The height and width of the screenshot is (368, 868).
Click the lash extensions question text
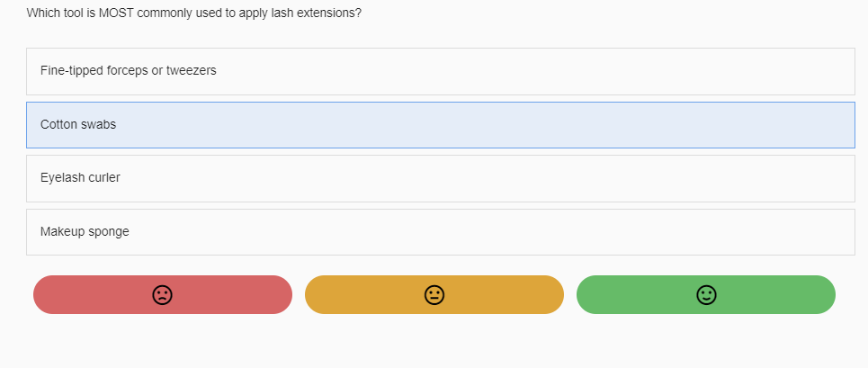tap(194, 13)
